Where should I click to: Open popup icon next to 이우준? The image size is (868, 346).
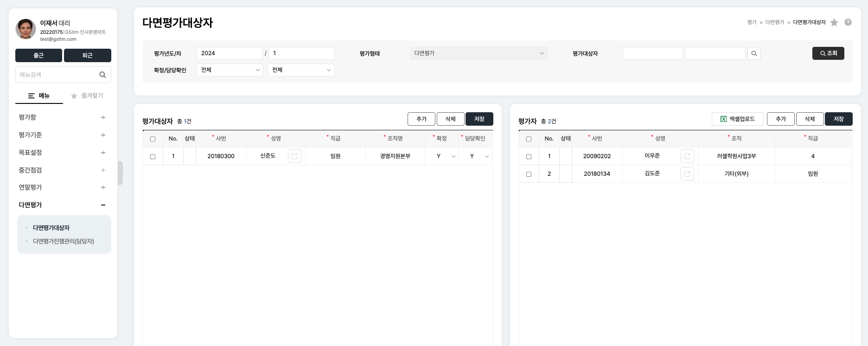(x=687, y=156)
